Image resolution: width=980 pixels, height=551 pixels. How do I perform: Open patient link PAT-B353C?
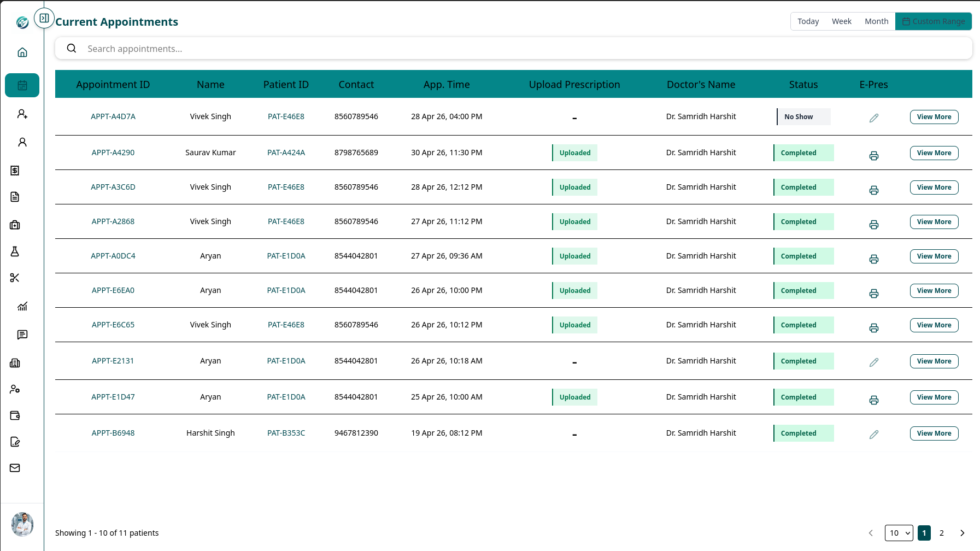coord(286,433)
